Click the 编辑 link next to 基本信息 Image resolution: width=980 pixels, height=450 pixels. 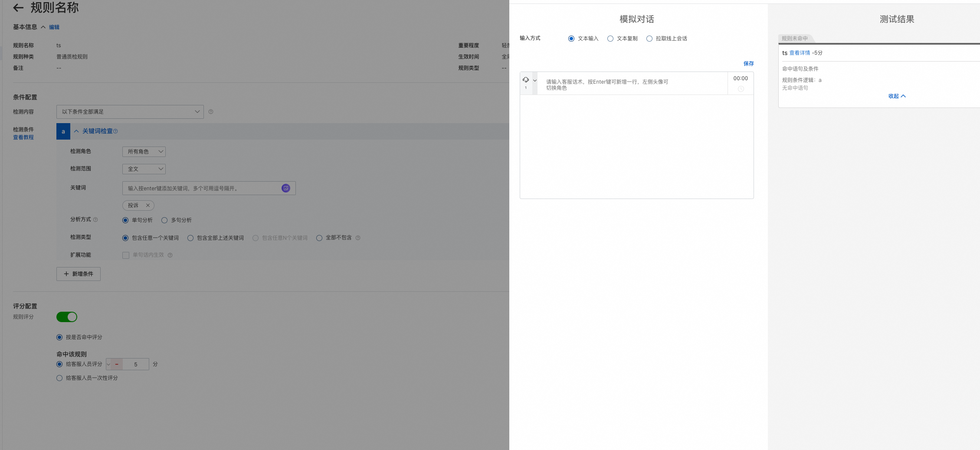tap(54, 27)
